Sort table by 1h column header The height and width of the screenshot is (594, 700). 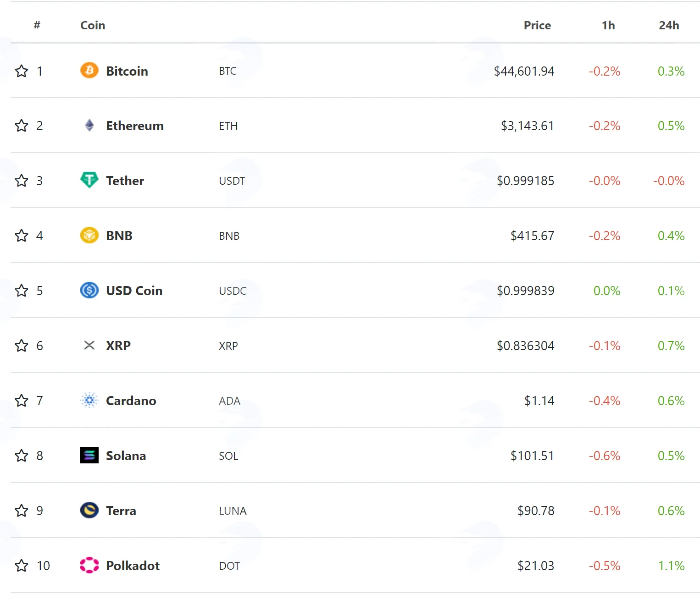click(x=608, y=25)
